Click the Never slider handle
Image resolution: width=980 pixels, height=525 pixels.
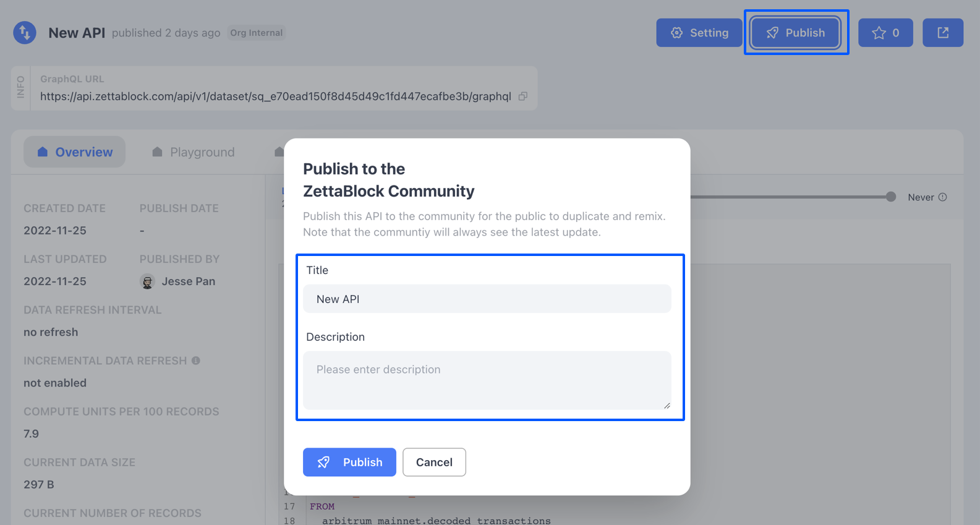pos(891,197)
